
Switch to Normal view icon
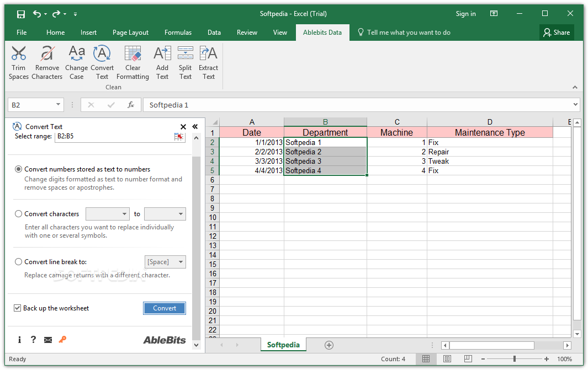pyautogui.click(x=426, y=359)
